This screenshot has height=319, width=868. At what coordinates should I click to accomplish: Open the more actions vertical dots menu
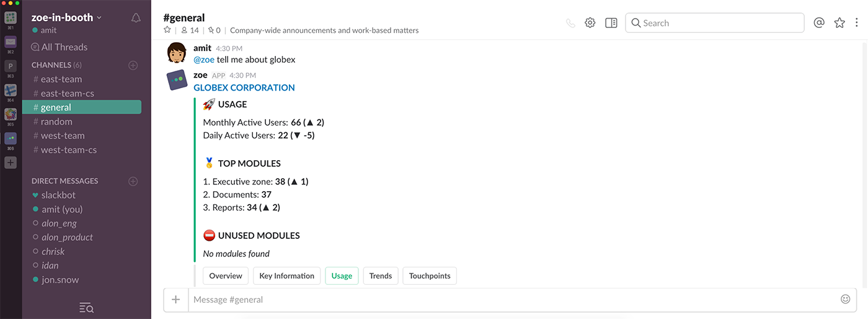pos(857,23)
